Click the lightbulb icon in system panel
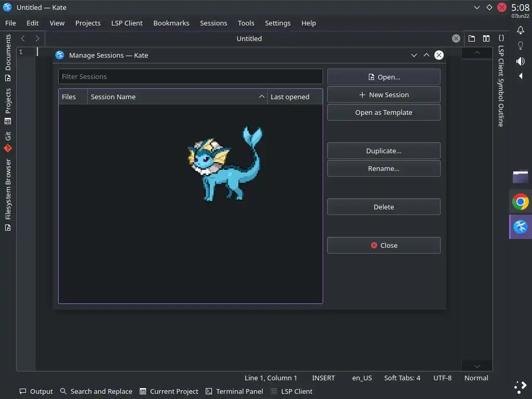 click(521, 46)
